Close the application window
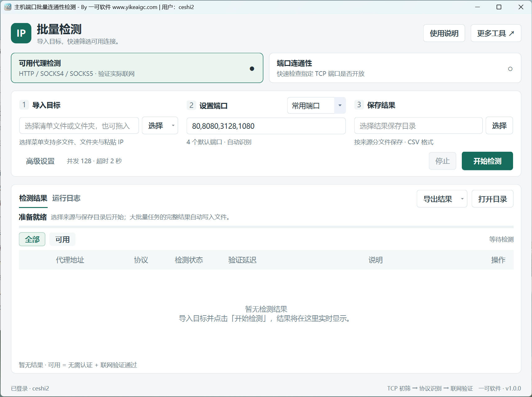The image size is (532, 397). click(x=521, y=7)
